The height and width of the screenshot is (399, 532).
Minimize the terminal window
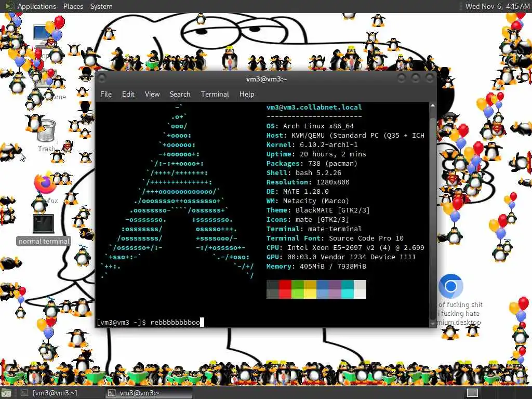click(x=402, y=79)
